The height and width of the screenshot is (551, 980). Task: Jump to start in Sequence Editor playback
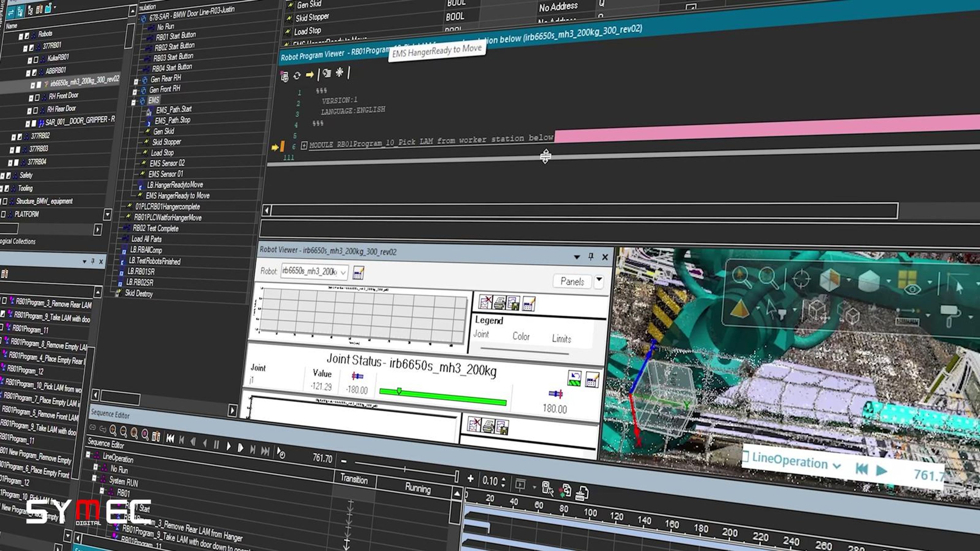point(170,439)
